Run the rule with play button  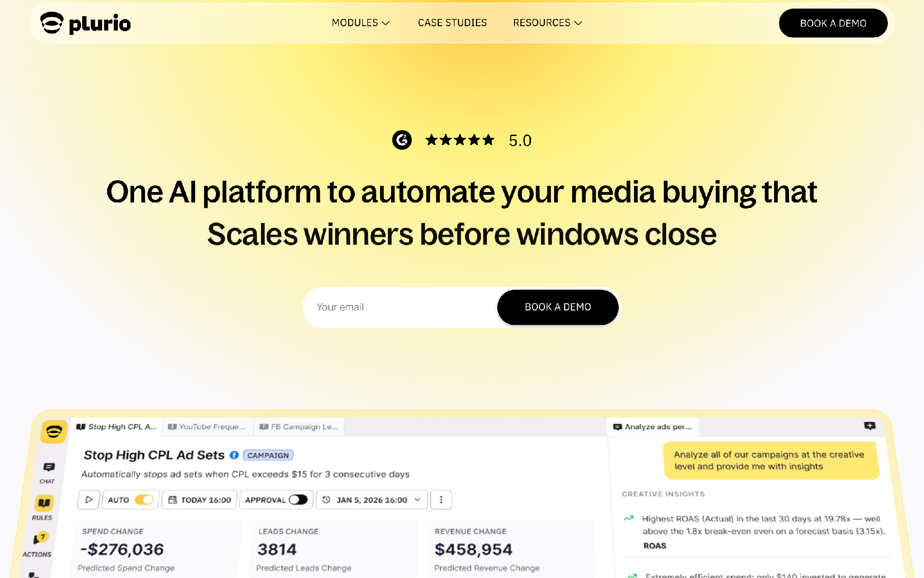click(89, 500)
